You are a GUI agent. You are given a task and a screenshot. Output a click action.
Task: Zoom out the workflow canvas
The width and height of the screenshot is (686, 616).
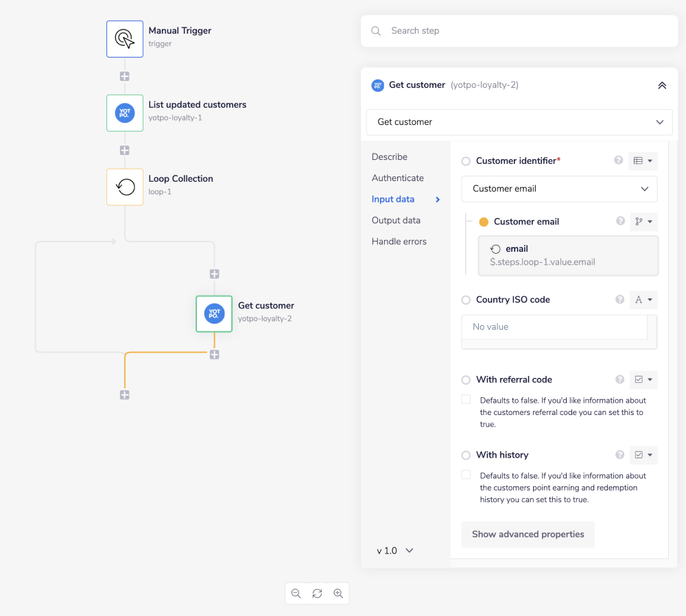tap(296, 593)
